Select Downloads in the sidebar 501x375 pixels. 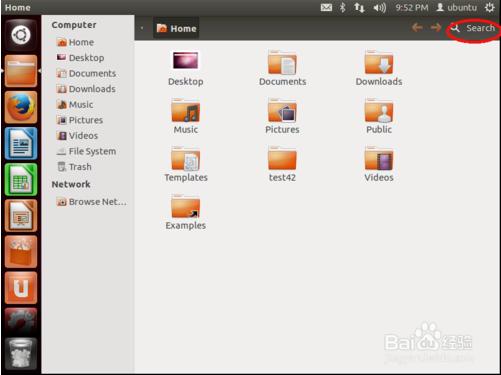(x=86, y=89)
